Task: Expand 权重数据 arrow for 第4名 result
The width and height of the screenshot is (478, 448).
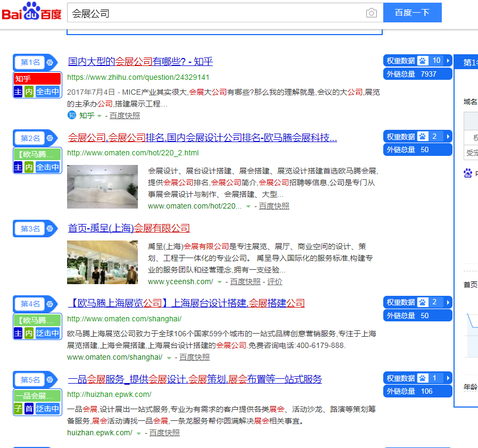Action: coord(448,302)
